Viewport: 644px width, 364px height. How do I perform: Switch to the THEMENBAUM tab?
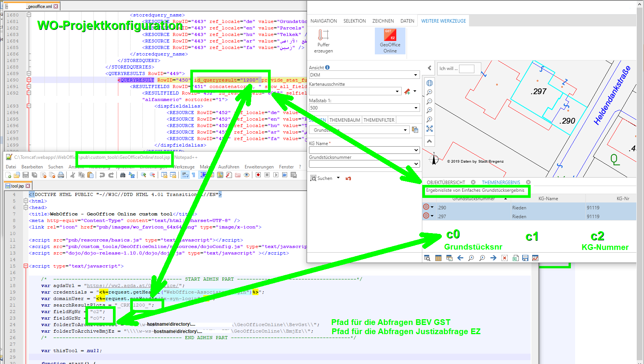pyautogui.click(x=344, y=119)
